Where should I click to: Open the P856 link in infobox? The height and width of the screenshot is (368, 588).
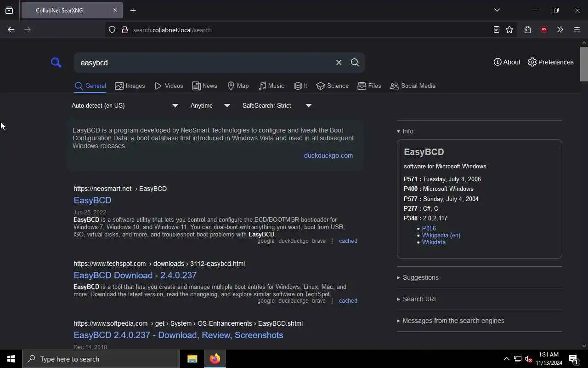pyautogui.click(x=429, y=228)
